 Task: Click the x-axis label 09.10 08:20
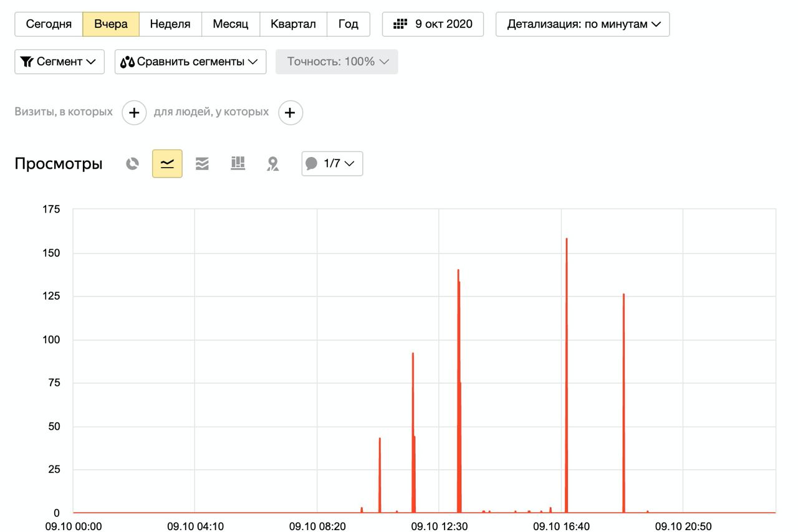317,526
